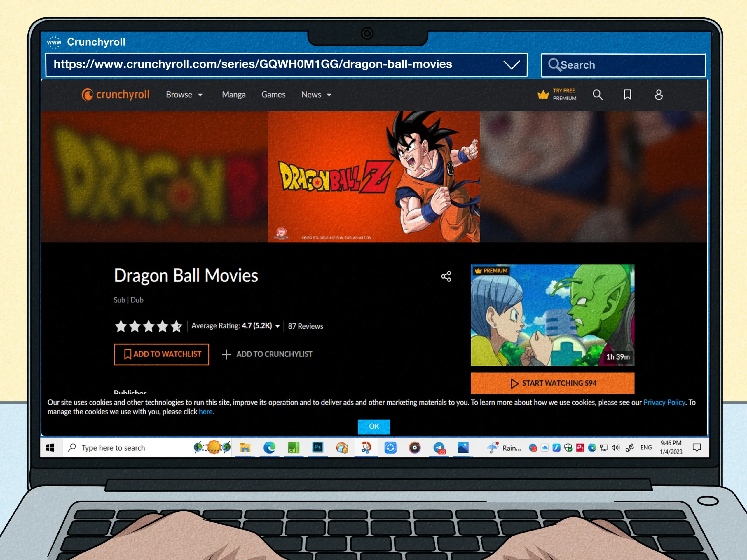Click the Try Free Premium crown icon
The width and height of the screenshot is (747, 560).
pos(543,95)
